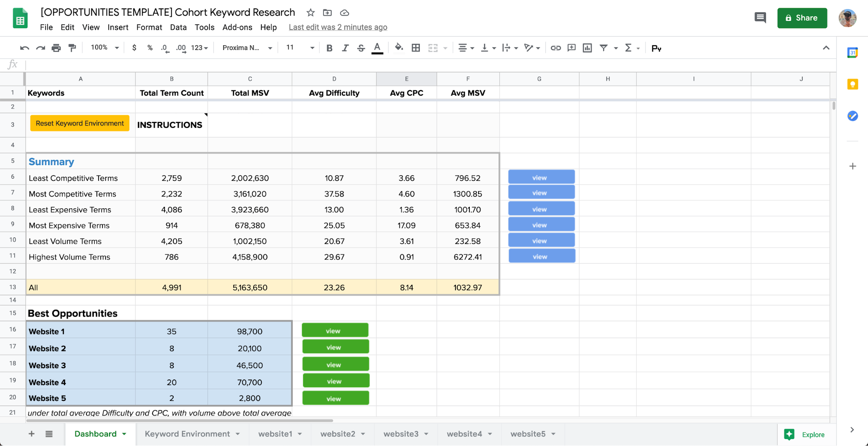Open vertical align dropdown
The height and width of the screenshot is (446, 868).
[488, 48]
